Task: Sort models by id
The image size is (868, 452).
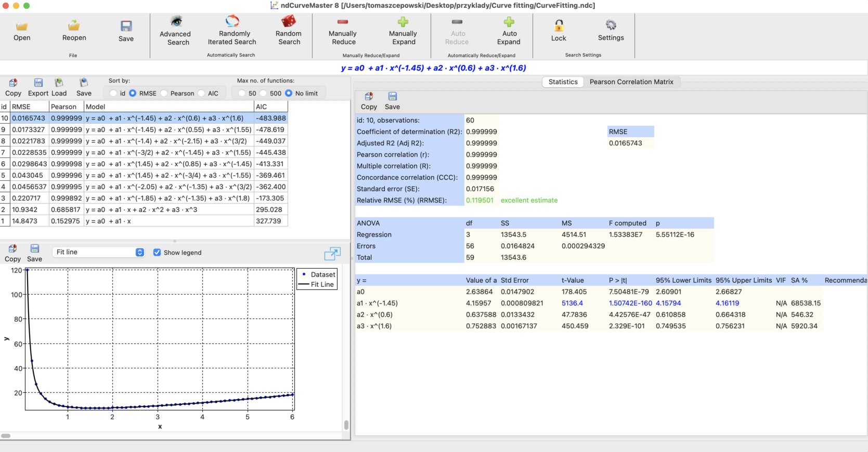Action: 113,94
